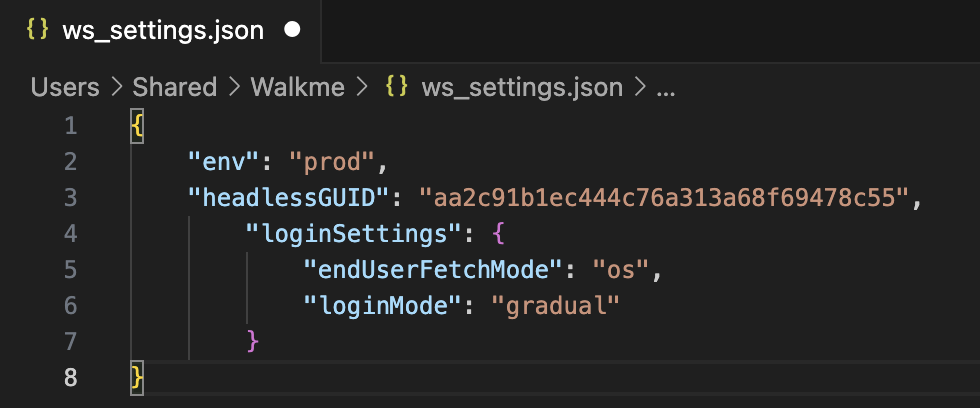Click the pink opening brace on line 4
The height and width of the screenshot is (408, 980).
[x=498, y=234]
